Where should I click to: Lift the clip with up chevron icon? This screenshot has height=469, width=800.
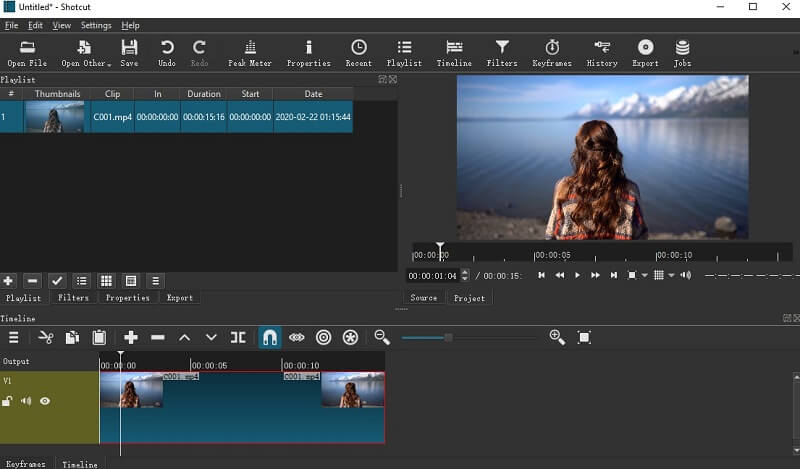tap(185, 337)
